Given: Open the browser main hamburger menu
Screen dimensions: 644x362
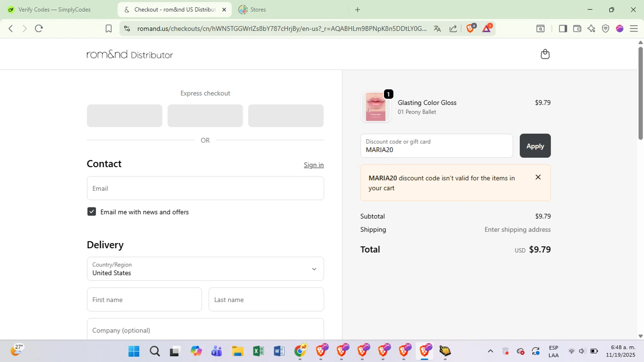Looking at the screenshot, I should tap(634, 28).
